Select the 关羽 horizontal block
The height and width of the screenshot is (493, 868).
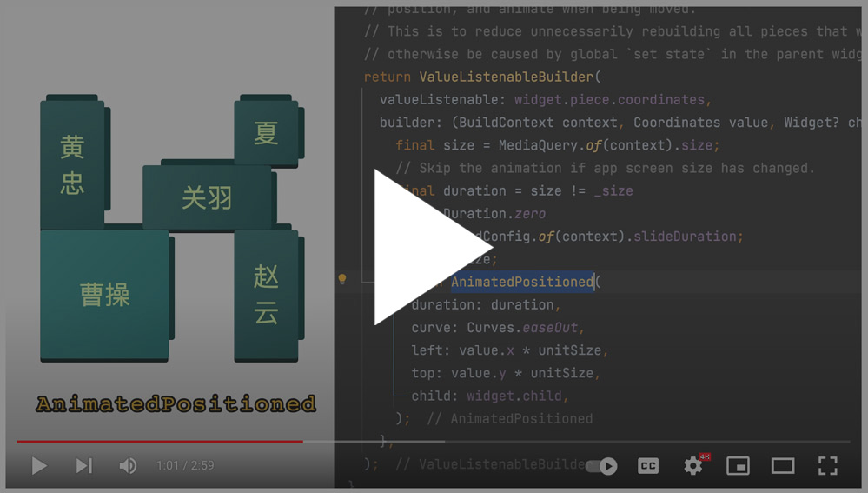[x=207, y=197]
